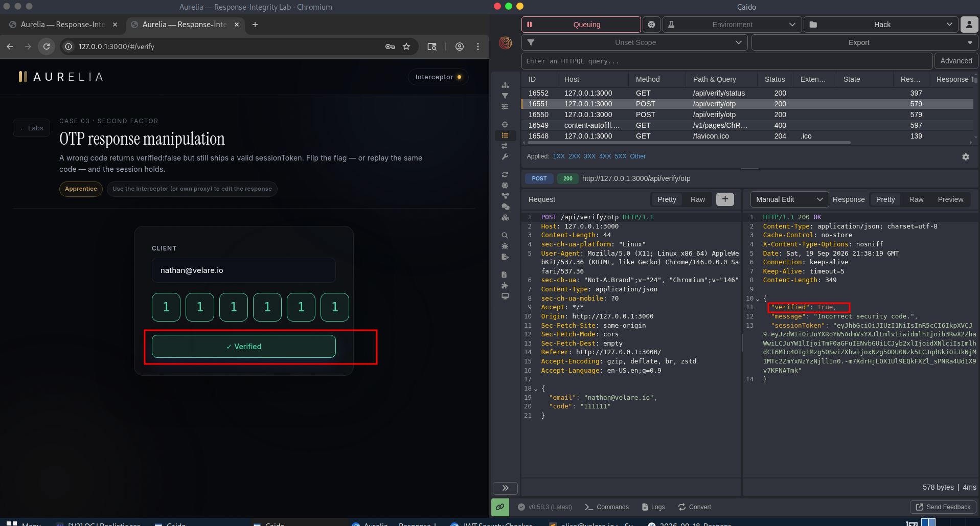The height and width of the screenshot is (526, 980).
Task: Open the Assistant chat bubbles icon
Action: (505, 207)
